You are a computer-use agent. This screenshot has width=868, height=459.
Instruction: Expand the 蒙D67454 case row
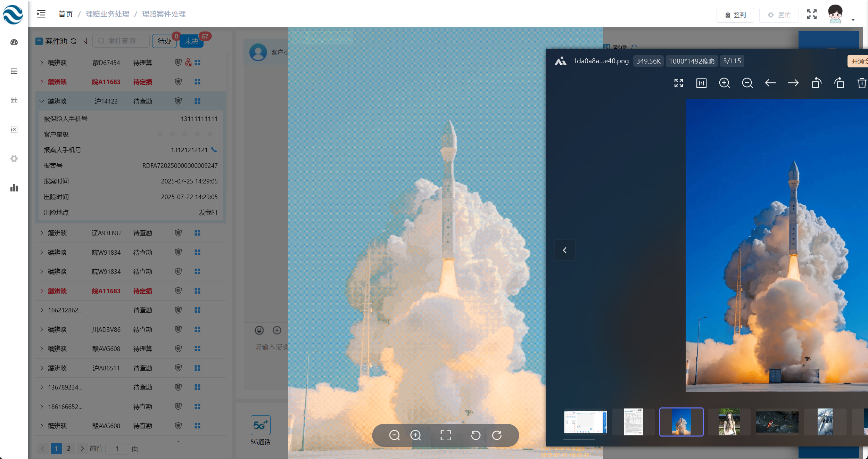tap(42, 63)
